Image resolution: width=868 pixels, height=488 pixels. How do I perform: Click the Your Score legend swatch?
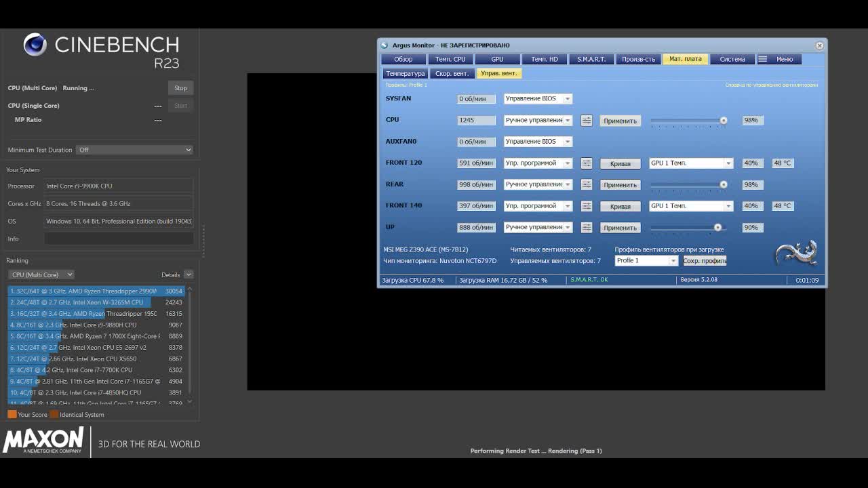coord(12,414)
